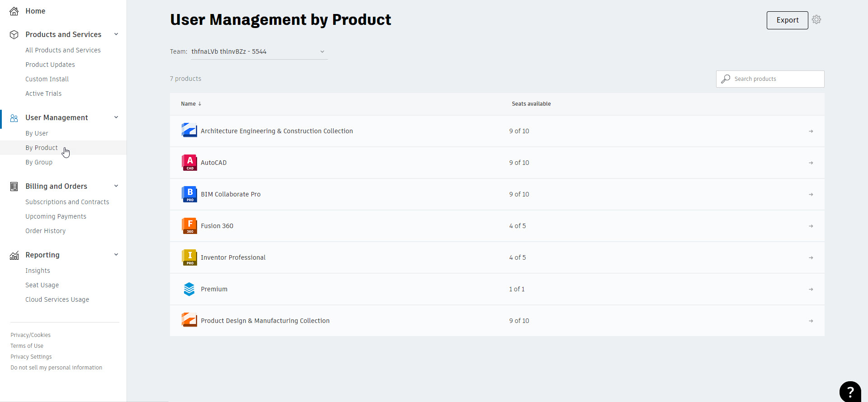Click the Home label in sidebar
This screenshot has width=868, height=402.
point(35,11)
